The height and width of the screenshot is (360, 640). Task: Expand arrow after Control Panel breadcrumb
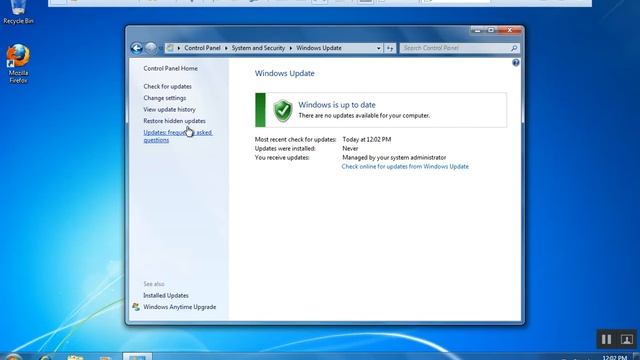pos(226,48)
